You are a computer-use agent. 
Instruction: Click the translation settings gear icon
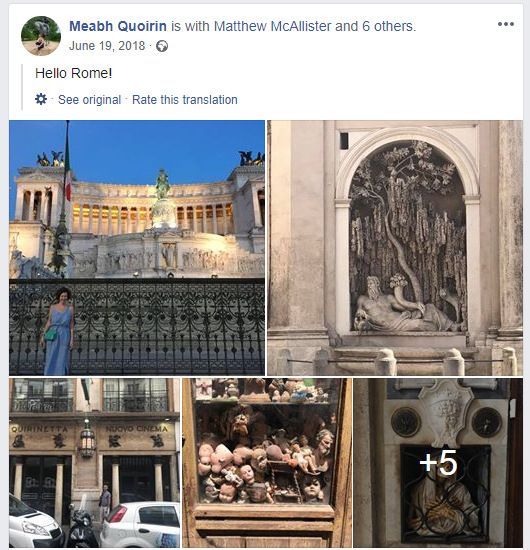coord(41,99)
